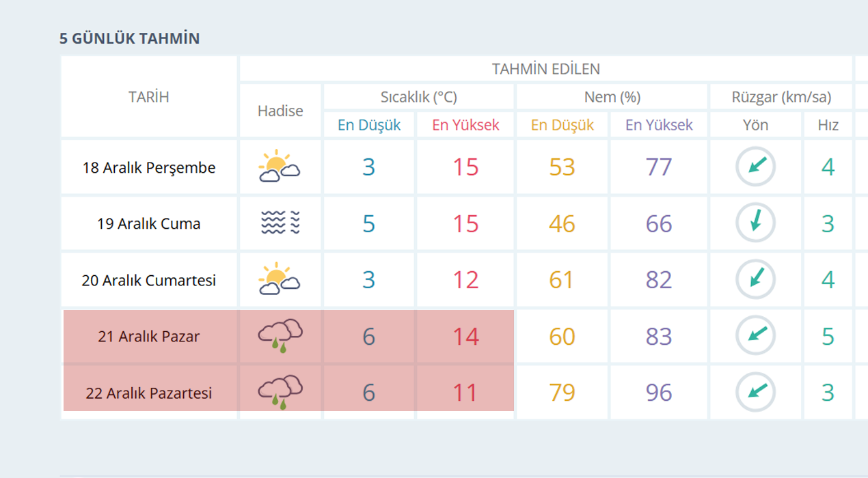The height and width of the screenshot is (478, 868).
Task: Click the partly sunny icon for 18 Aralık Perşembe
Action: pos(280,166)
